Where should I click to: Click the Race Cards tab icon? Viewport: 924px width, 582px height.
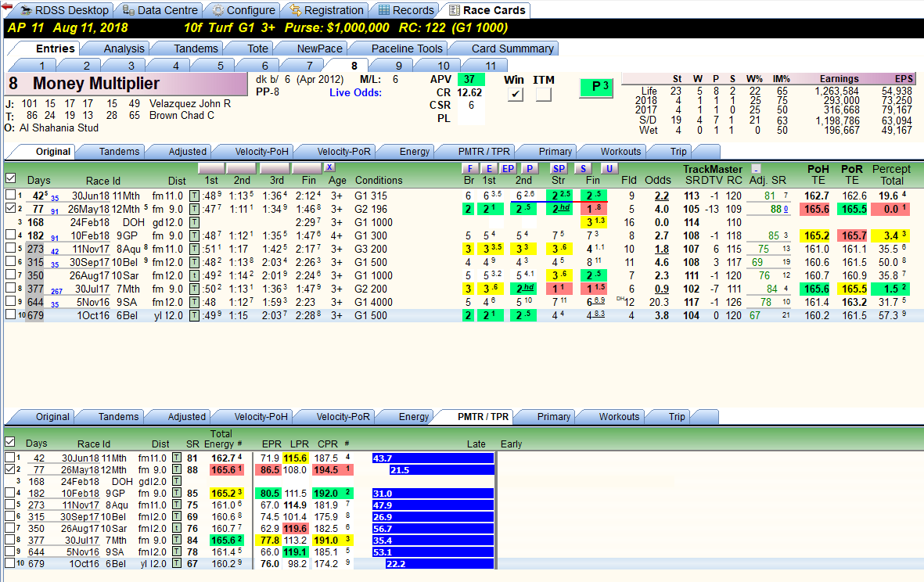click(x=455, y=10)
